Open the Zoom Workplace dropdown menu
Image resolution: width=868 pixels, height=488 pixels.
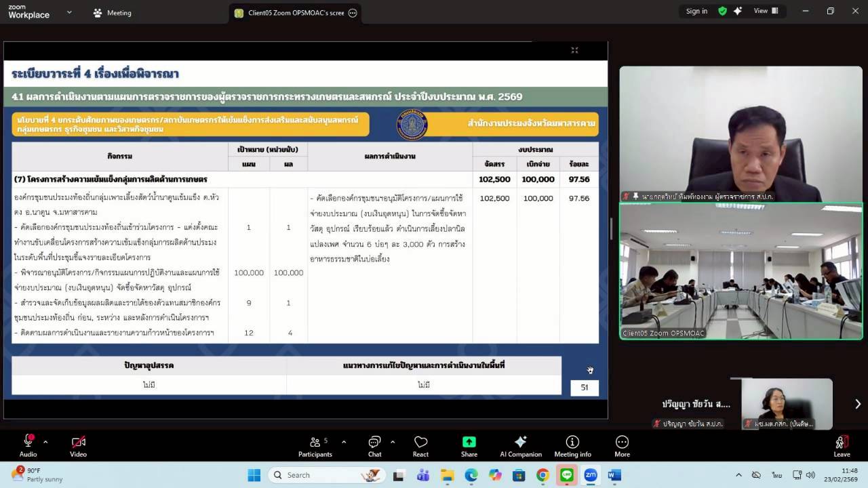pyautogui.click(x=69, y=12)
